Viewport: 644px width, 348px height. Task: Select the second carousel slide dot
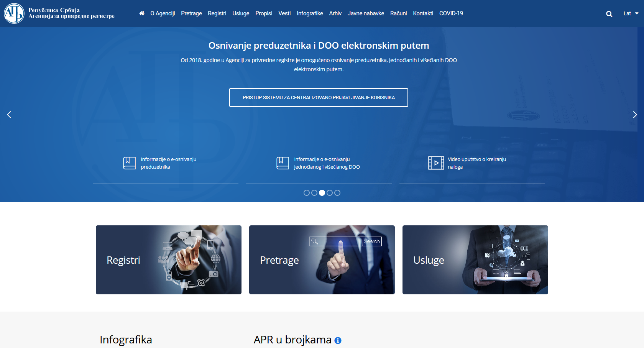tap(314, 193)
